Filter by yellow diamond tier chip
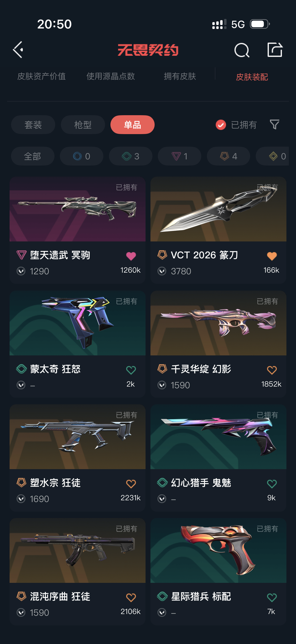 (x=274, y=156)
